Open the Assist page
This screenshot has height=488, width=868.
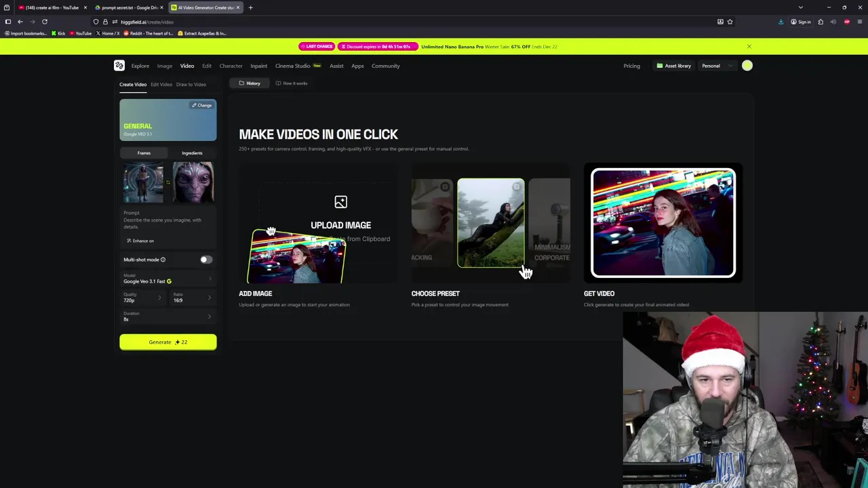(336, 66)
